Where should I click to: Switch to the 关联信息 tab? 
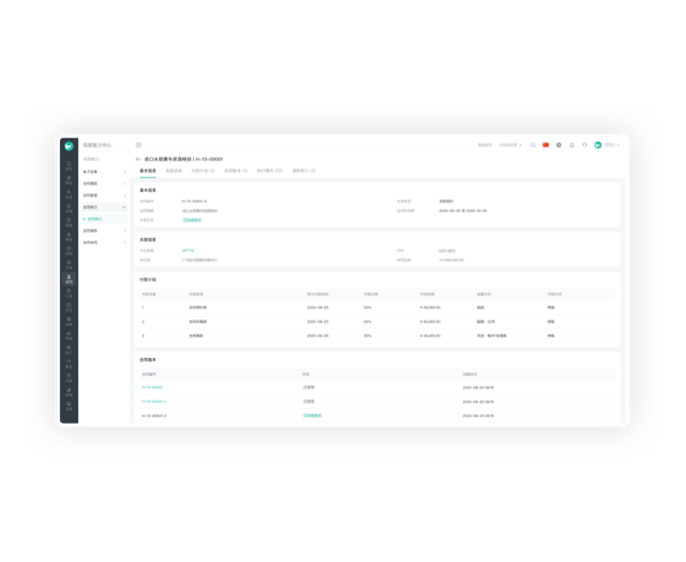(174, 171)
